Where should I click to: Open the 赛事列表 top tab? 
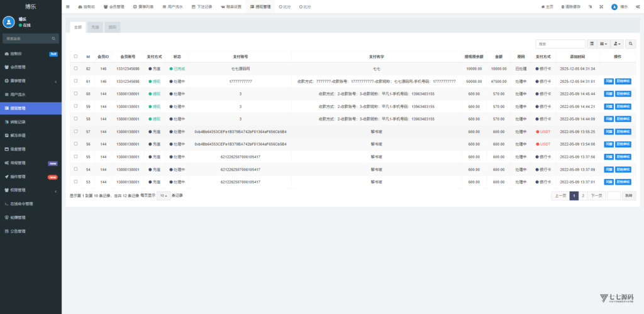[x=143, y=7]
